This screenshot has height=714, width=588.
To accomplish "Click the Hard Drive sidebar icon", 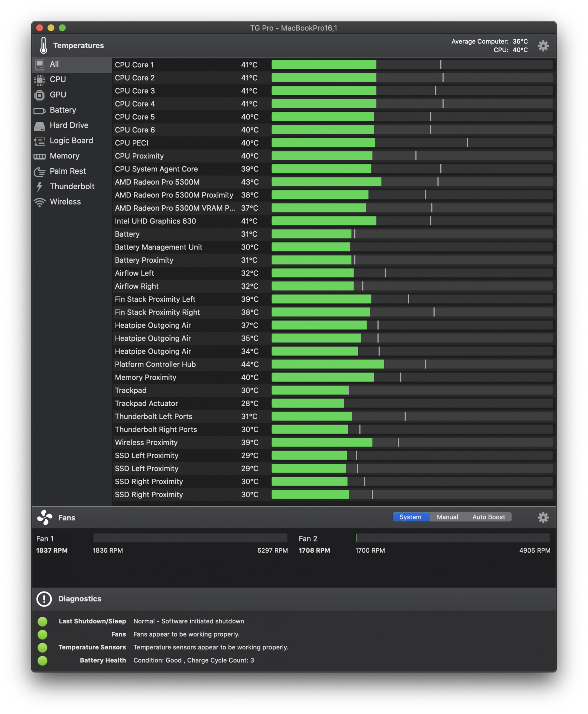I will click(40, 126).
